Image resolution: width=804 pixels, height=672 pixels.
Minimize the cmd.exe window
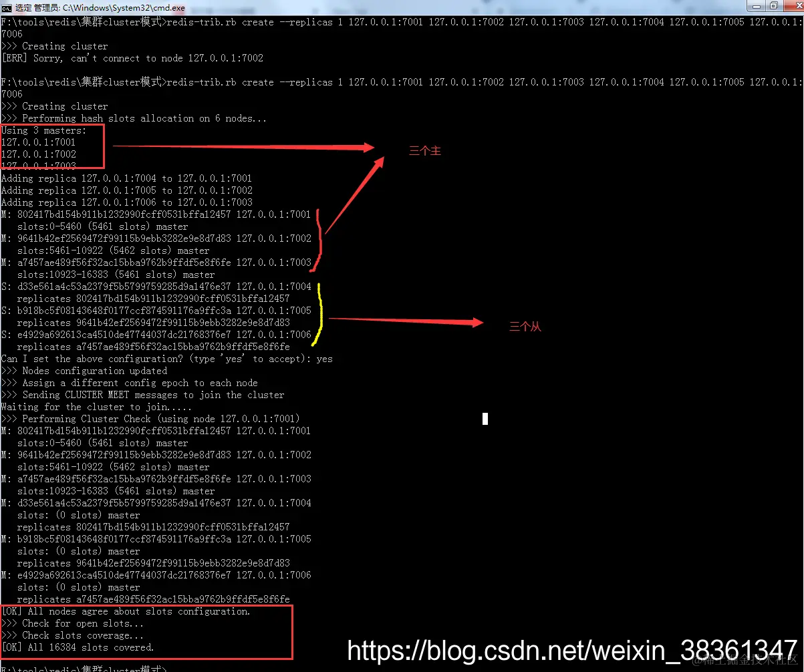click(757, 6)
